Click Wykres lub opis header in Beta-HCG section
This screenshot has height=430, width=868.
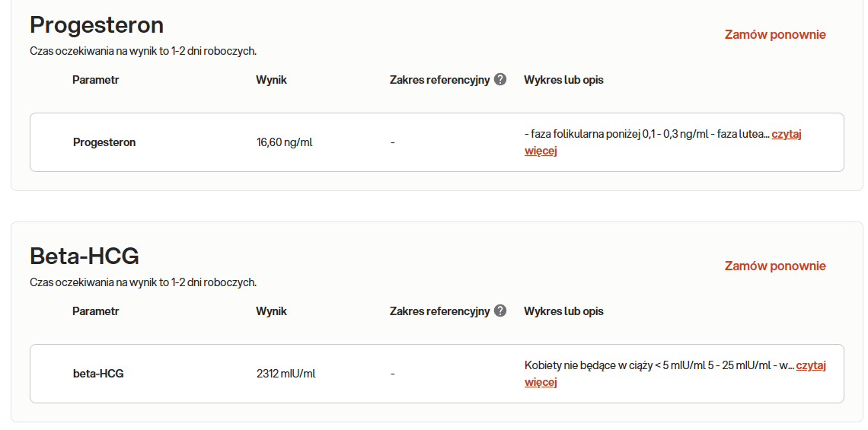tap(563, 311)
